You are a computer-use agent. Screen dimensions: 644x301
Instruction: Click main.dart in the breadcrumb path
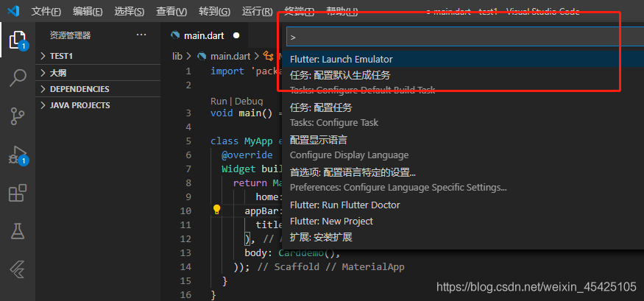pos(230,56)
